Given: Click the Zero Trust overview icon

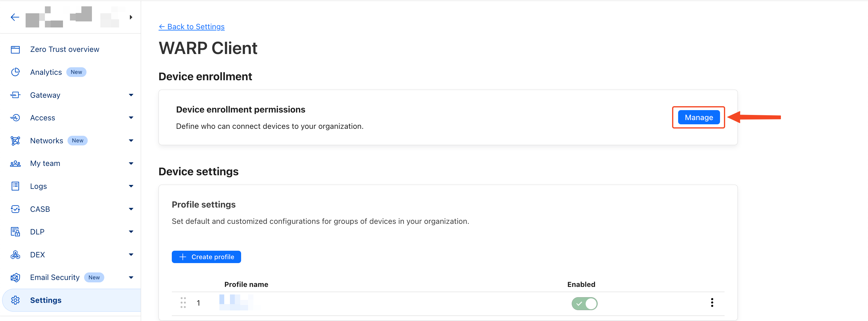Looking at the screenshot, I should point(15,49).
